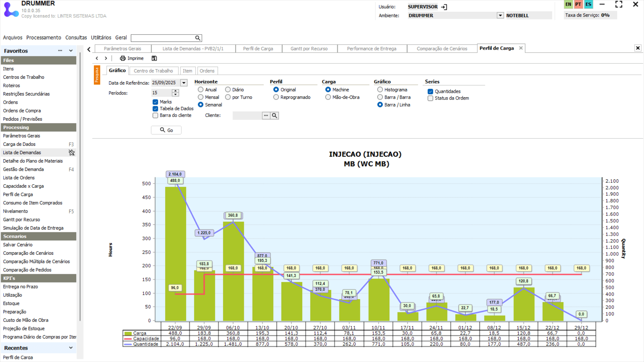Click the Cliente search magnifier icon

coord(275,116)
